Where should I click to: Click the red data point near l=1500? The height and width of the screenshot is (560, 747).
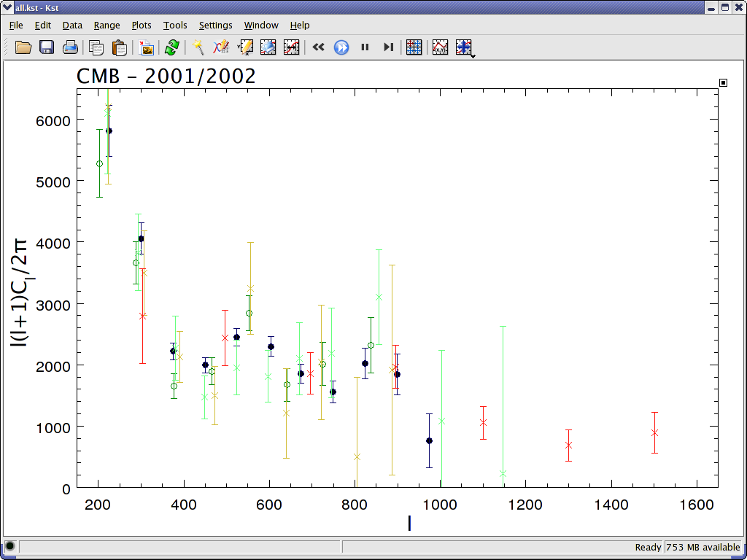coord(654,433)
